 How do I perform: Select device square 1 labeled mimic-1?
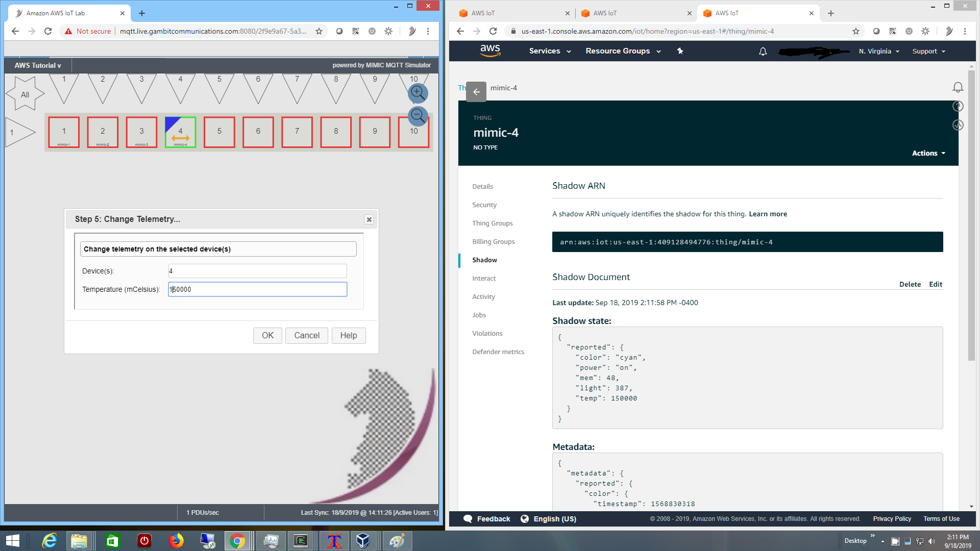pos(64,132)
